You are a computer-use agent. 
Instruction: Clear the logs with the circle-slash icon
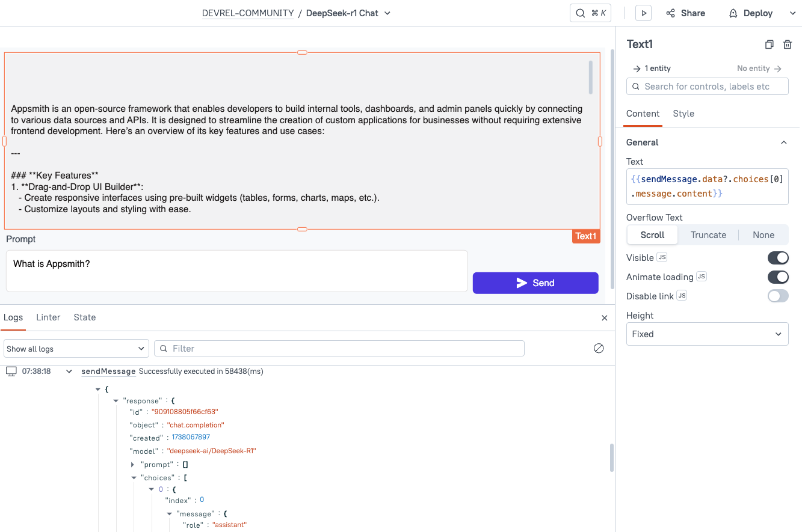[599, 348]
